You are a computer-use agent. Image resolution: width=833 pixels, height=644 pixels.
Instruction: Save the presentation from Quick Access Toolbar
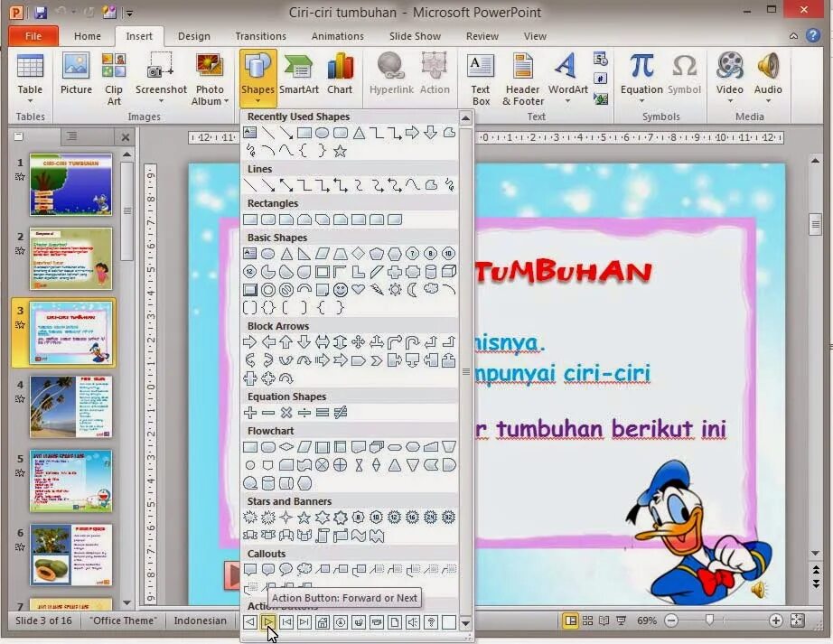click(x=41, y=13)
